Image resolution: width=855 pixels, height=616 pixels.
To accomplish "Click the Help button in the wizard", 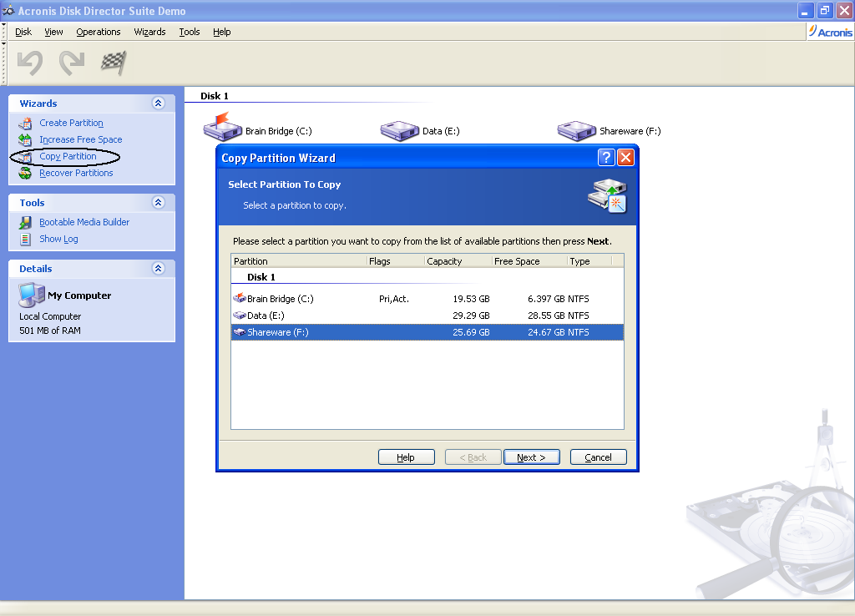I will tap(407, 457).
